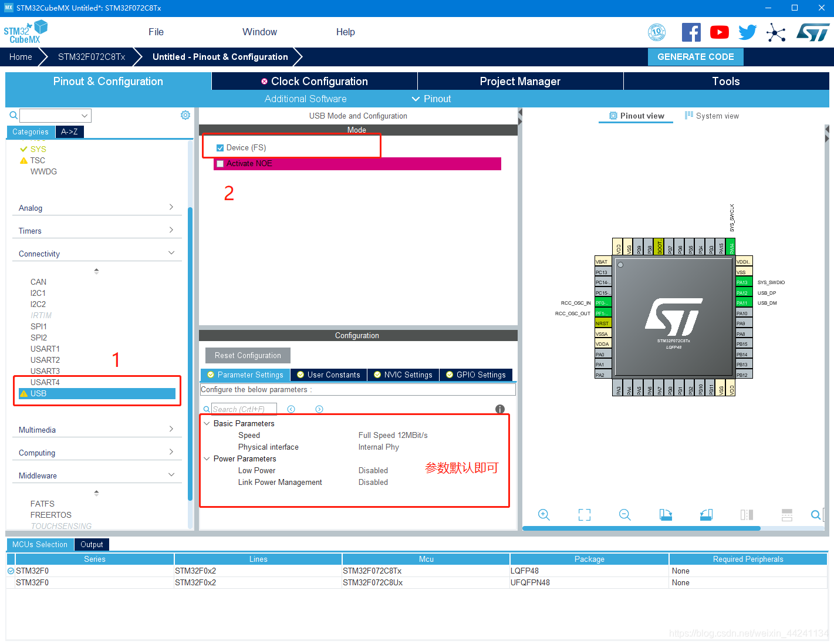Open NVIC Settings tab
Image resolution: width=834 pixels, height=644 pixels.
point(403,375)
